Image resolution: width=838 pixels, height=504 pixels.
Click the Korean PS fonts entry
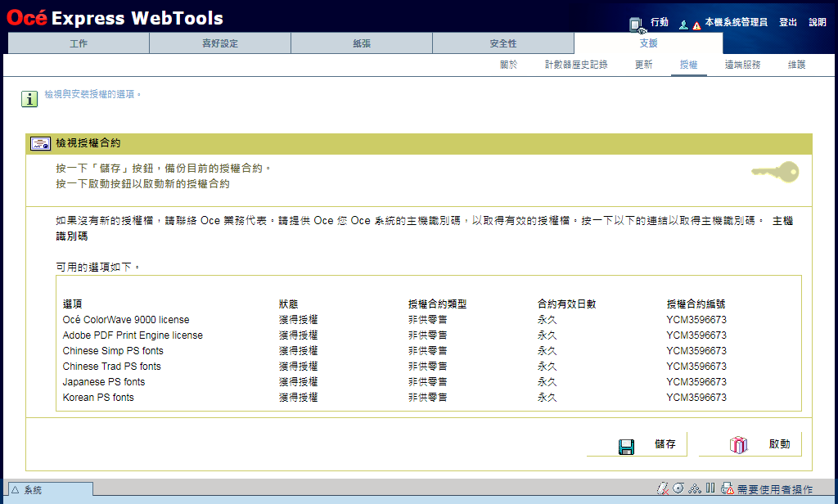pyautogui.click(x=98, y=397)
